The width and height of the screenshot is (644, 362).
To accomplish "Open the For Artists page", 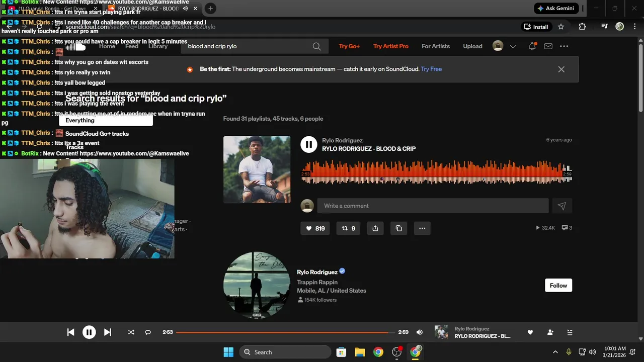I will point(436,46).
